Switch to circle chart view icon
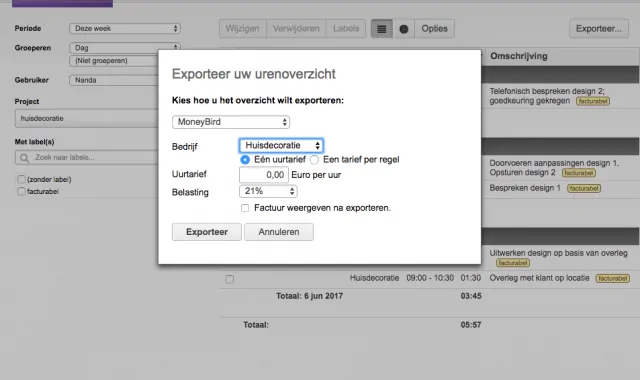This screenshot has height=380, width=640. tap(404, 29)
